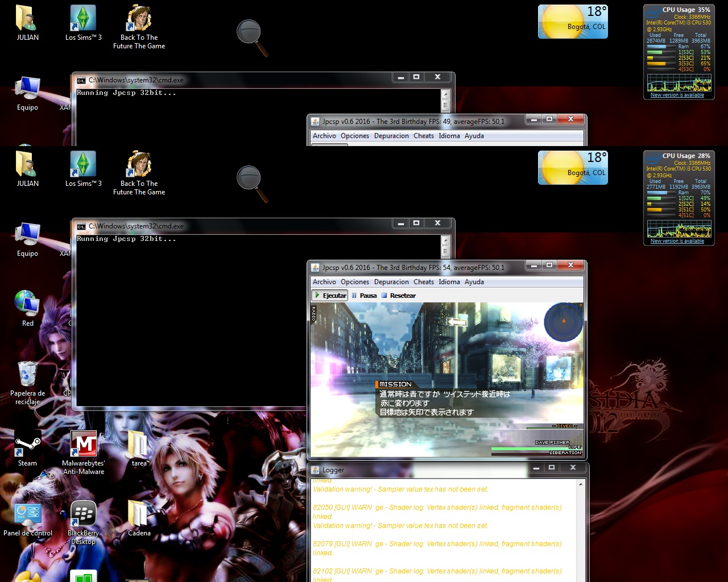Minimize the Logger window
Viewport: 728px width, 582px height.
coord(536,467)
